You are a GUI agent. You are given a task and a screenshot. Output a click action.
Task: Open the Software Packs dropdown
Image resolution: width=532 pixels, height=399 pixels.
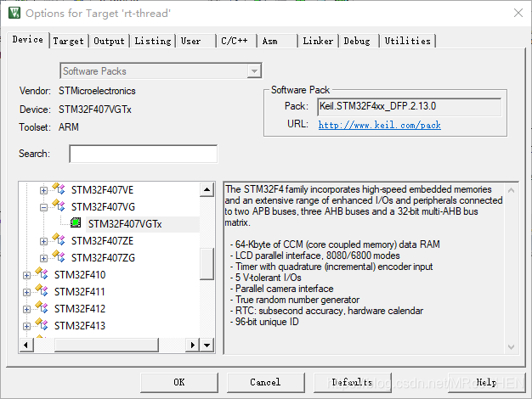click(x=254, y=70)
